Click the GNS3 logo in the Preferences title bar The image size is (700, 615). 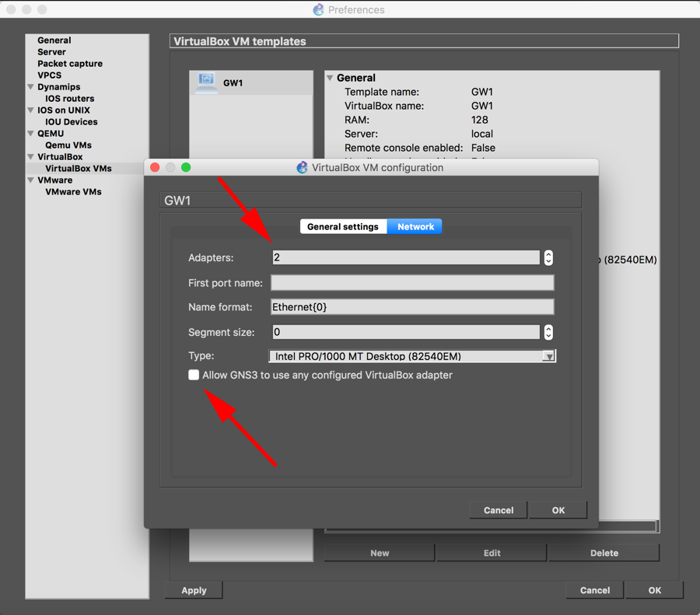(x=318, y=9)
